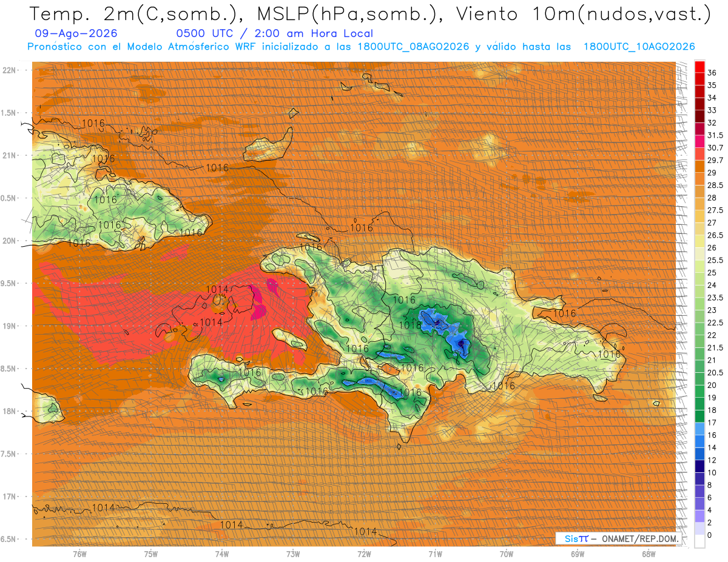Screen dimensions: 728x562
Task: Click the '22N' latitude axis label
Action: tap(10, 70)
